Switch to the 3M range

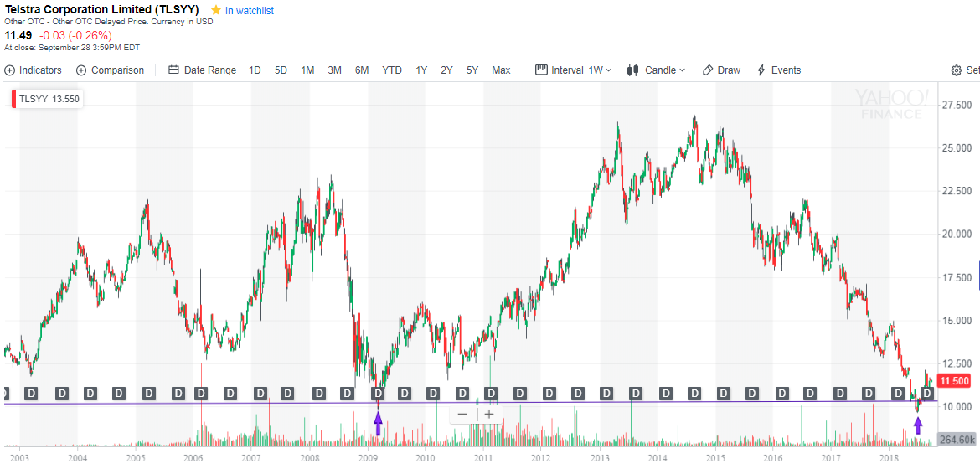click(x=334, y=70)
